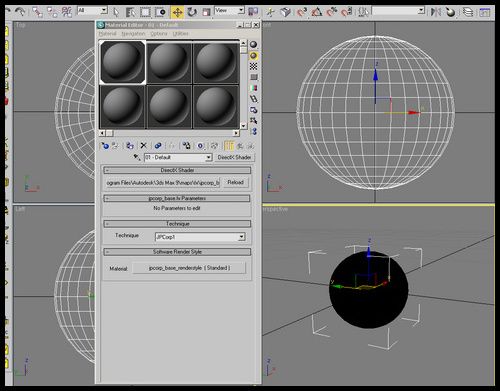Image resolution: width=500 pixels, height=391 pixels.
Task: Collapse the DirectX Shader rollout
Action: [177, 170]
